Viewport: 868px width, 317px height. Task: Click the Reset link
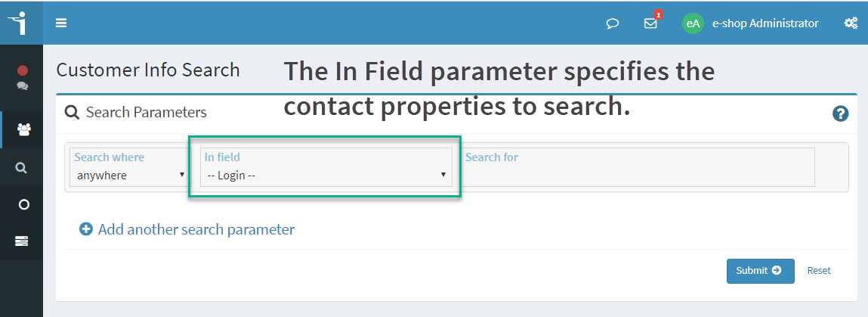coord(819,270)
